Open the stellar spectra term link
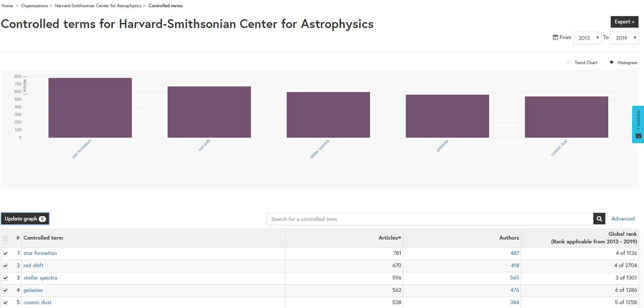Viewport: 644px width, 308px height. (x=40, y=278)
